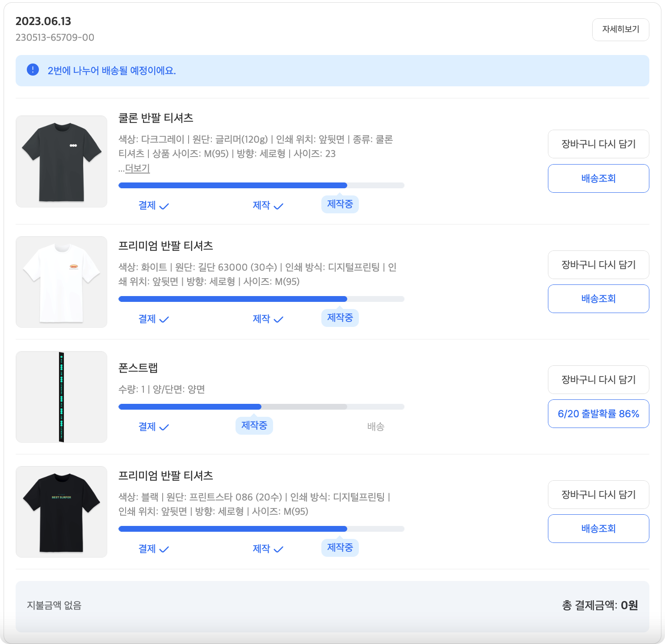Select the 제작중 status badge on 쿨론 반팔 티셔츠

[340, 204]
